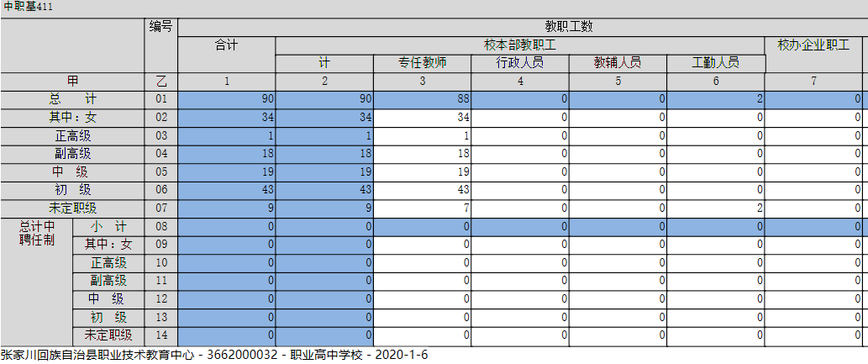Select the 编号 column header
868x364 pixels.
click(x=161, y=27)
